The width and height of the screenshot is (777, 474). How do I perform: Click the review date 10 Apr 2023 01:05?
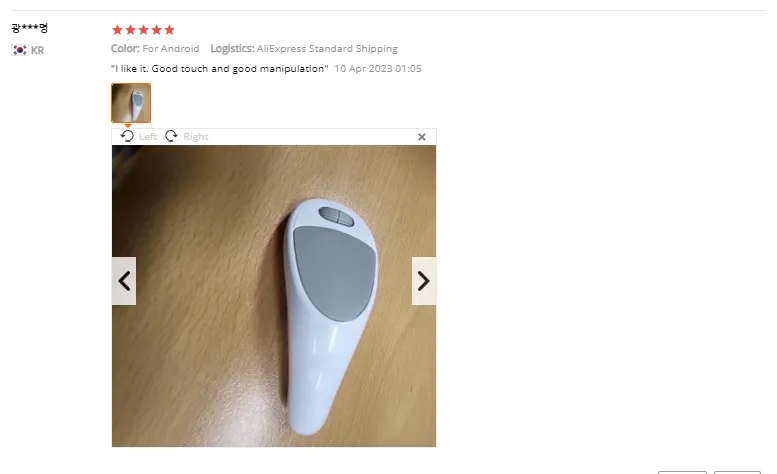[x=378, y=69]
